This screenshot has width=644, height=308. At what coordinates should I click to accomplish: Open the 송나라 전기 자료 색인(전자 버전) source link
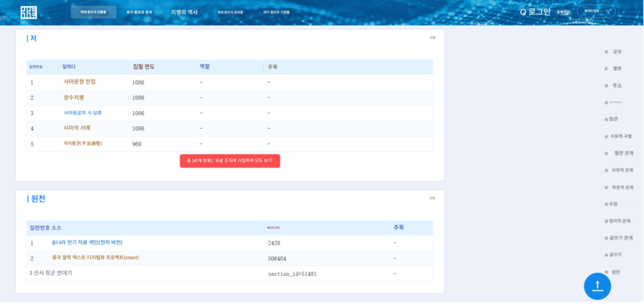[87, 242]
